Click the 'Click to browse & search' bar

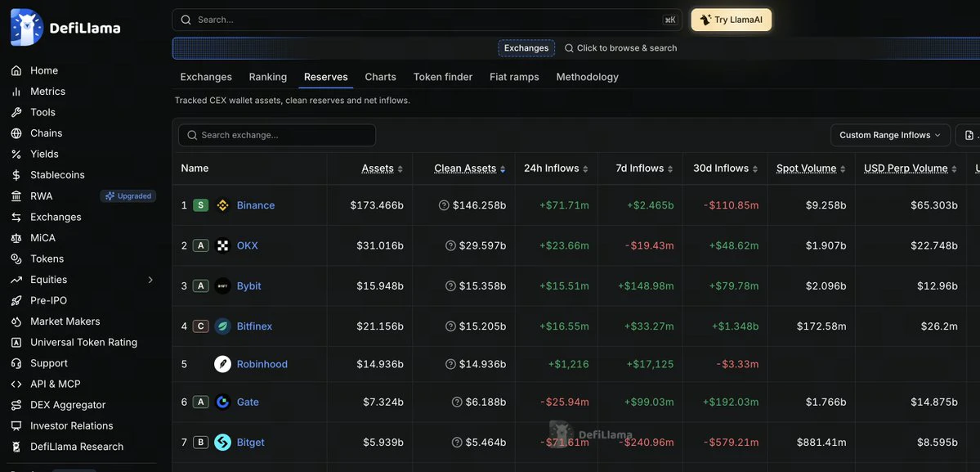click(x=620, y=48)
